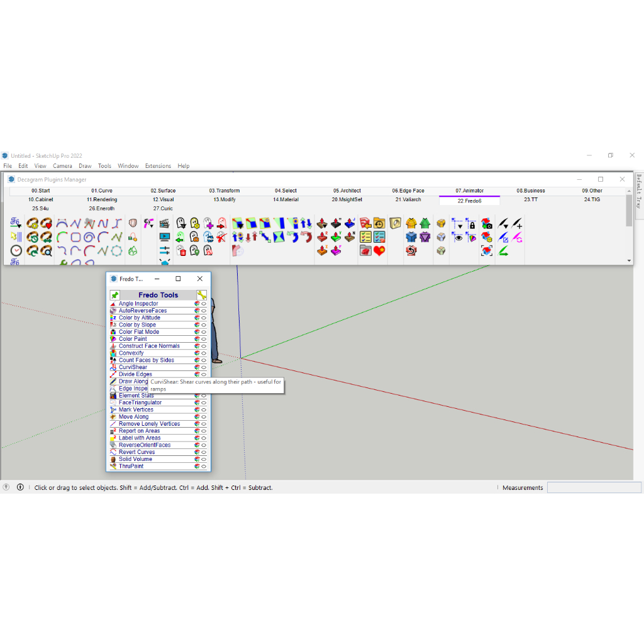The height and width of the screenshot is (644, 644).
Task: Click the house with camera icon
Action: [487, 223]
